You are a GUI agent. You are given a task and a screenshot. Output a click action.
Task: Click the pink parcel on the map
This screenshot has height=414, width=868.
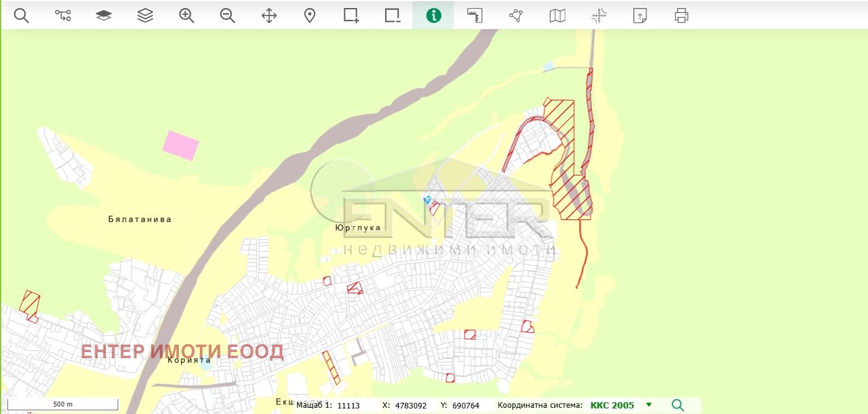coord(181,146)
